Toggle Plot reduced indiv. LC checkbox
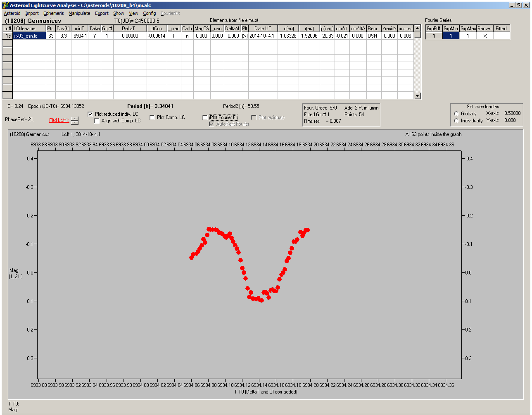 (90, 114)
